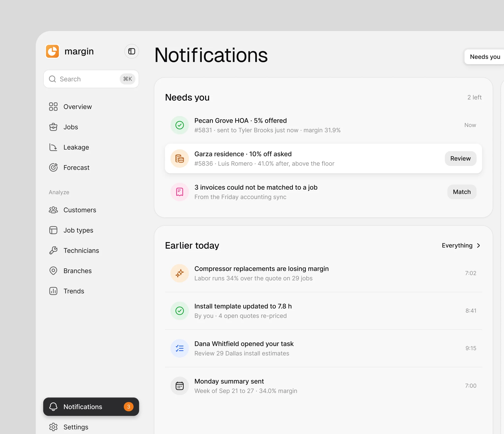504x434 pixels.
Task: Click the Notifications bell icon
Action: point(53,407)
